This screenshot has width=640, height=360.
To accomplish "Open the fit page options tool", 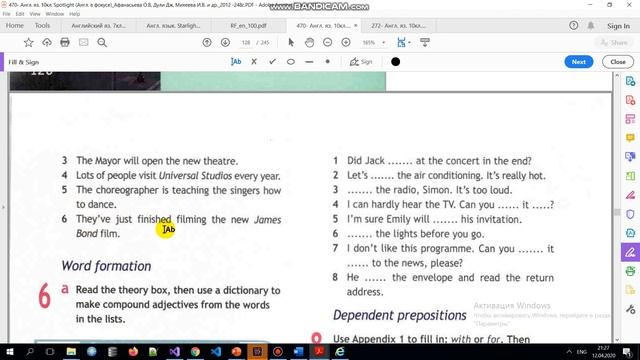I will 401,42.
